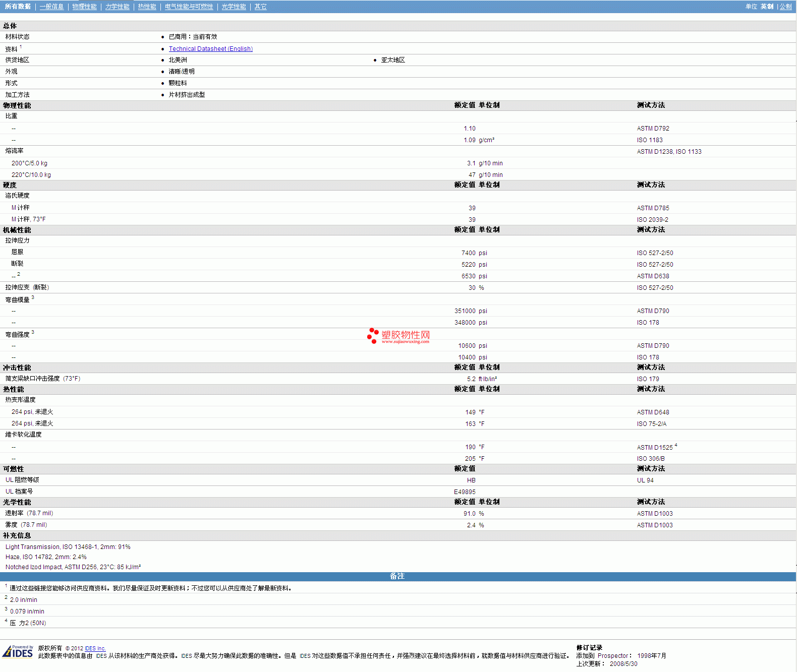This screenshot has height=672, width=797.
Task: Select the 所有数据 tab
Action: [x=18, y=7]
